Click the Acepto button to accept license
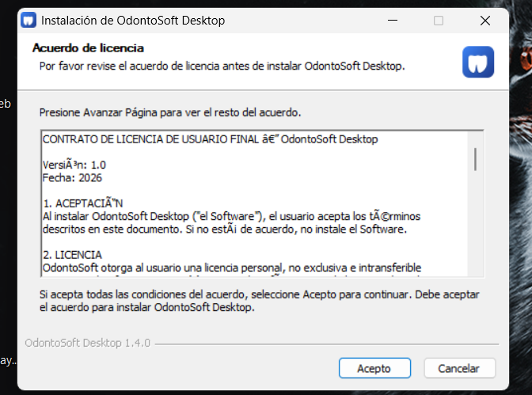532x395 pixels. pos(374,368)
